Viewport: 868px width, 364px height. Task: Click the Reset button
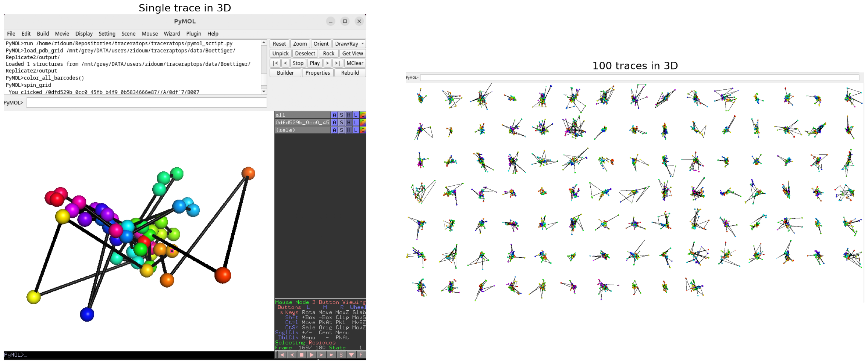tap(280, 44)
